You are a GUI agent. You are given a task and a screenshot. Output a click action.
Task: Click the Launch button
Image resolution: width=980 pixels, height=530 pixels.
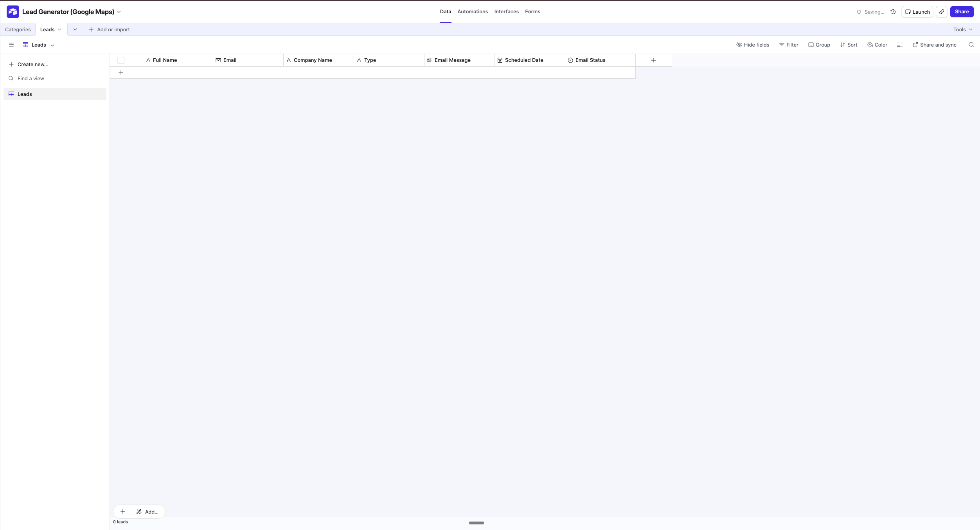tap(917, 12)
